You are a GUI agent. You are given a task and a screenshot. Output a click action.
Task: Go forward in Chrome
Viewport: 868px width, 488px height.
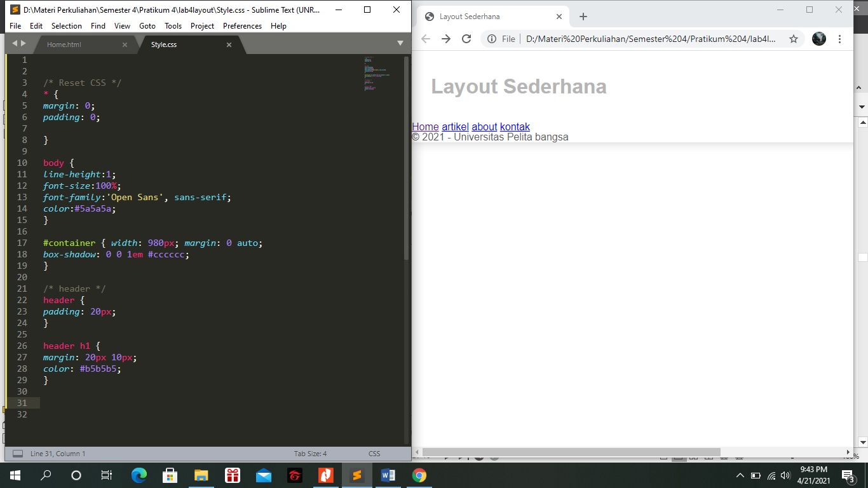[x=446, y=39]
